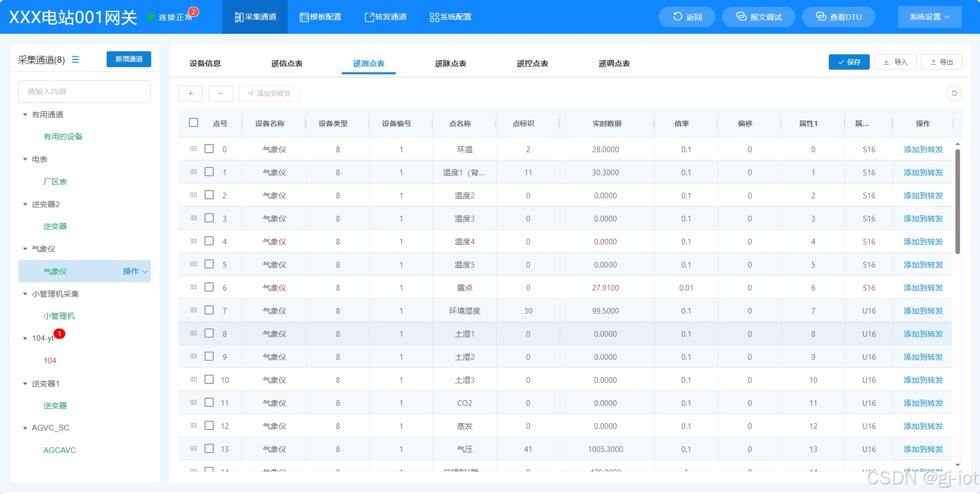Open the 系统设置 dropdown
This screenshot has height=494, width=980.
(929, 17)
